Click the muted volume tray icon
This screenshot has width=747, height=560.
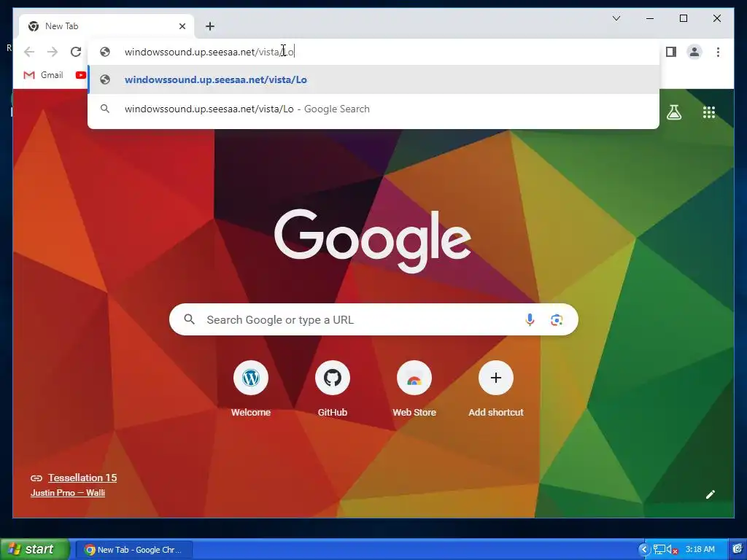point(672,550)
